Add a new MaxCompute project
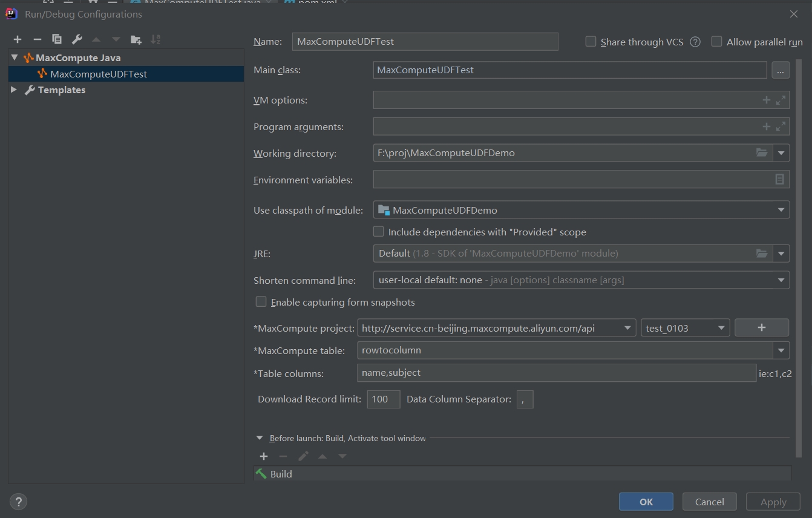 click(762, 327)
